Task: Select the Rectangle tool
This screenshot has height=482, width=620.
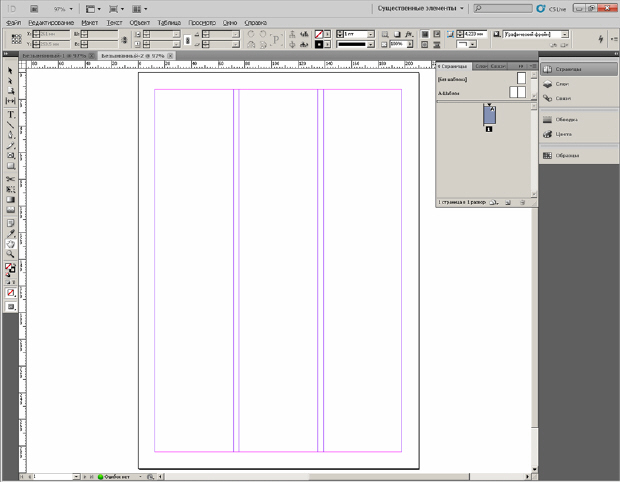Action: tap(10, 166)
